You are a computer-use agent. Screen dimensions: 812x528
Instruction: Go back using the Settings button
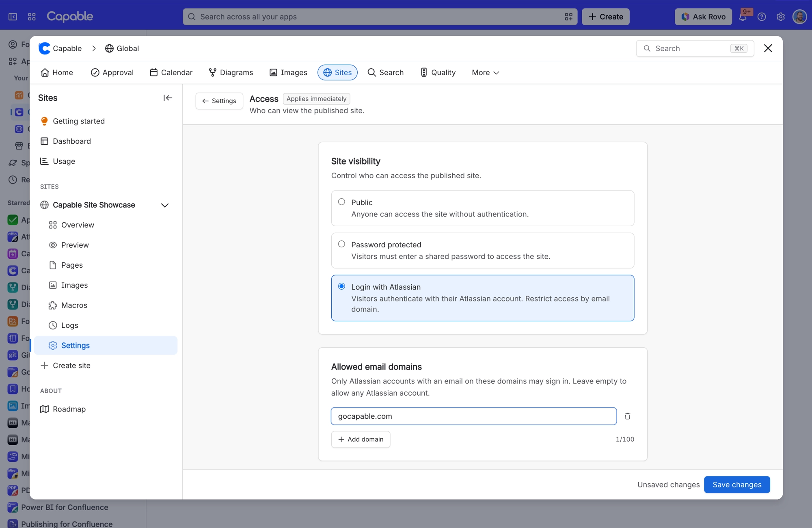(219, 101)
